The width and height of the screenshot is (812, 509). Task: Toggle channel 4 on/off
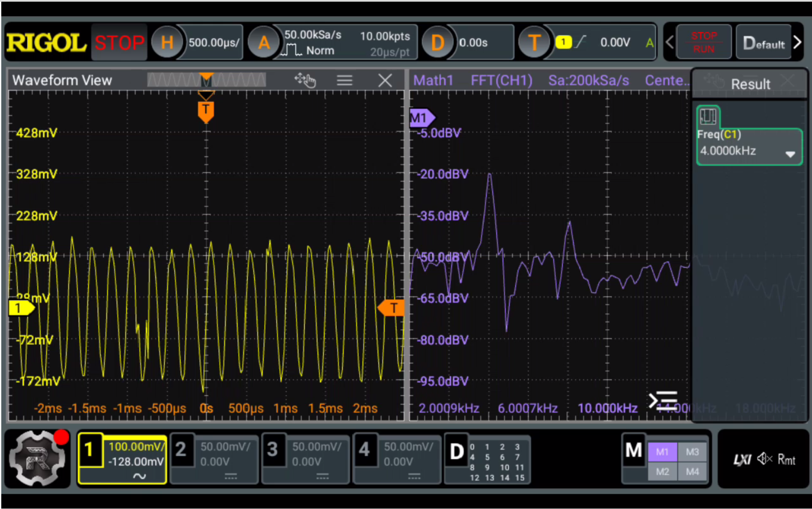point(364,450)
